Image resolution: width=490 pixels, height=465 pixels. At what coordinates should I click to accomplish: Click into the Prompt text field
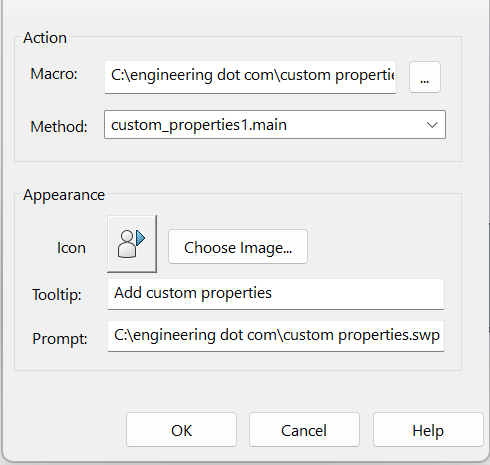tap(276, 336)
